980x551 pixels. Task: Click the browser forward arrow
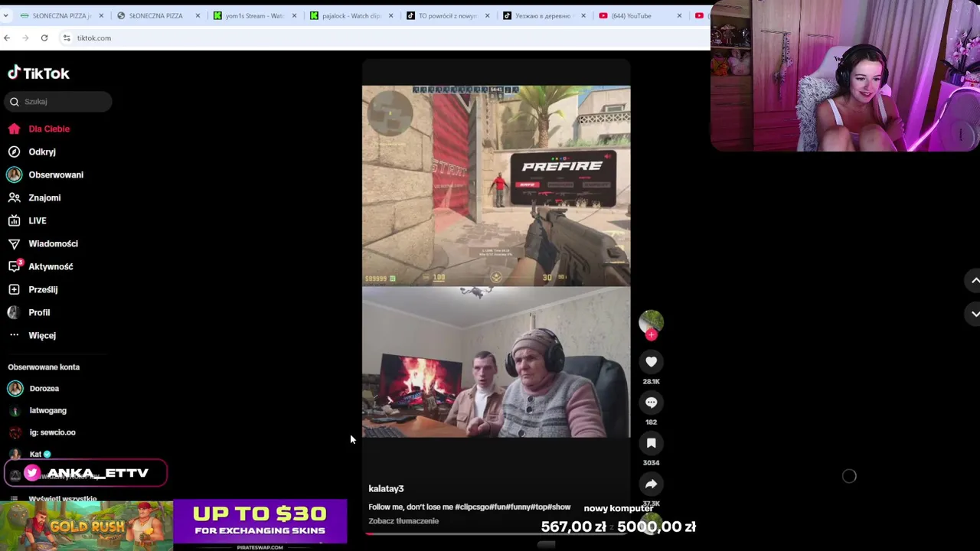[25, 37]
